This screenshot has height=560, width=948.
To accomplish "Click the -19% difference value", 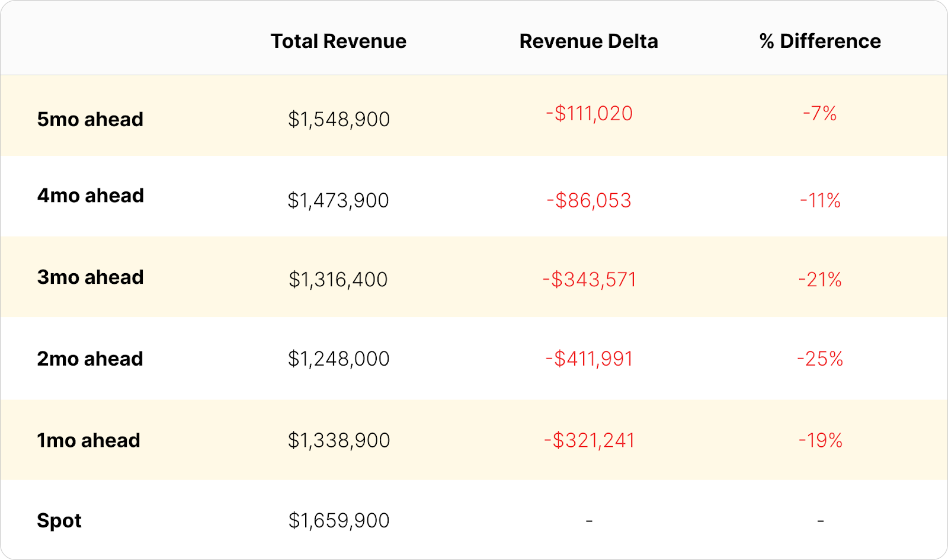I will (x=821, y=441).
